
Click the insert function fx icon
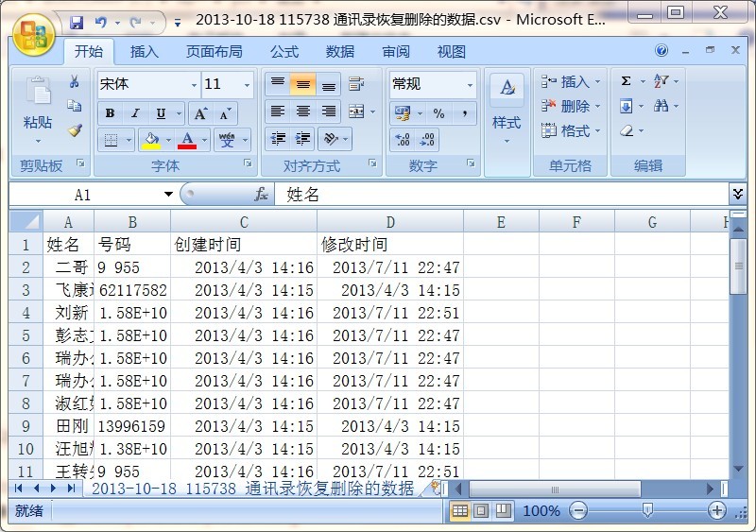[x=262, y=194]
